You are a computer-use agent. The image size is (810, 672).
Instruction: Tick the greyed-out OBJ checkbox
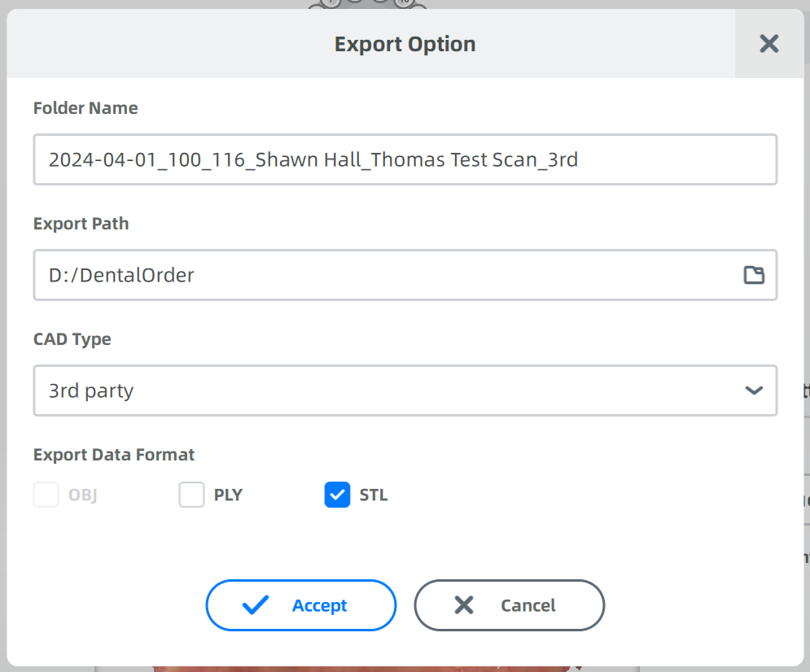tap(46, 495)
